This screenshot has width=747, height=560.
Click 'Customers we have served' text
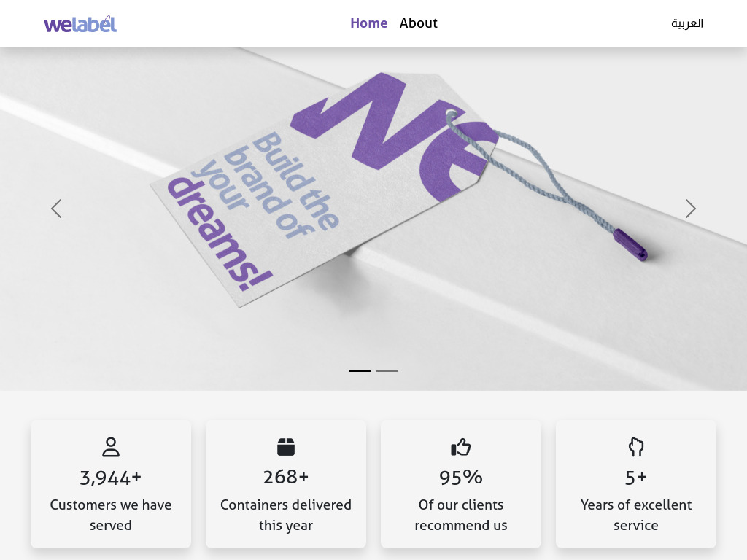tap(111, 515)
